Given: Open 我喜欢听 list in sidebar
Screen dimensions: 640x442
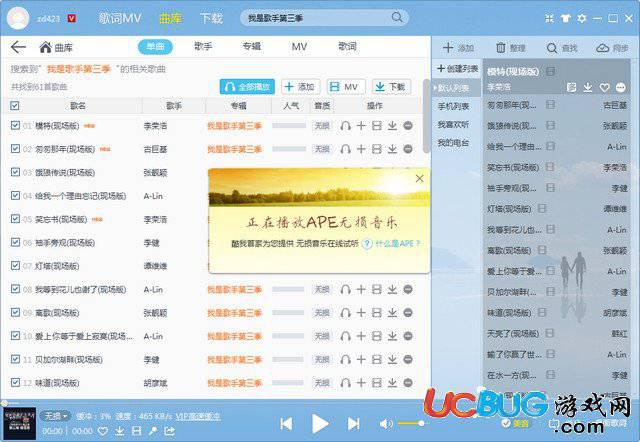Looking at the screenshot, I should coord(453,124).
